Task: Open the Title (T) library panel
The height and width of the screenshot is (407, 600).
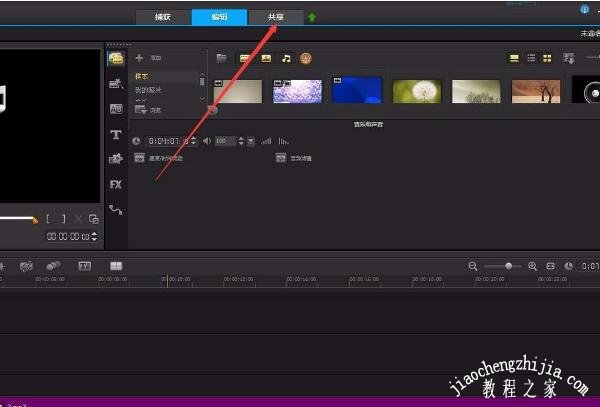Action: (116, 134)
